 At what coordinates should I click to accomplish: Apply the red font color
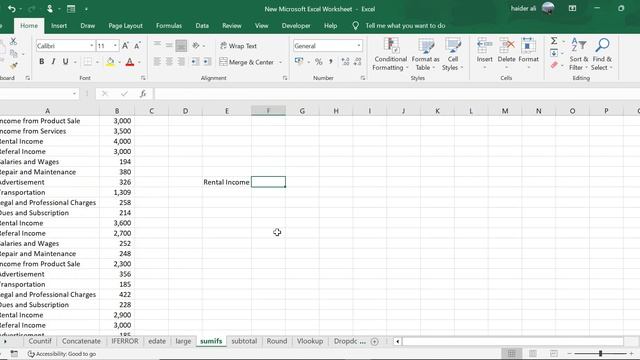click(130, 62)
